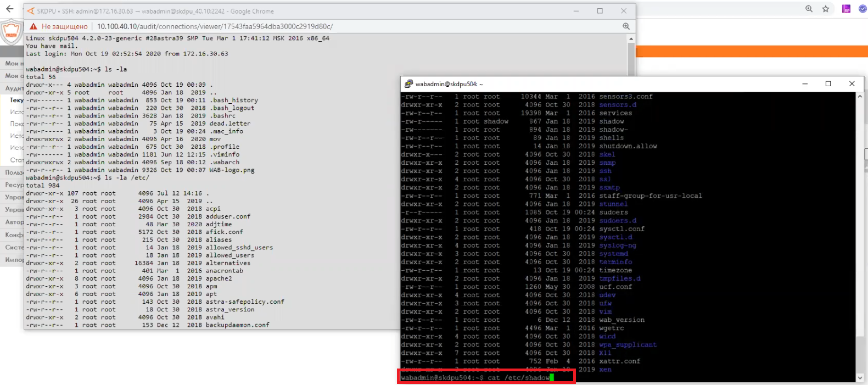Click 'staff-group-for-usr-local' in PuTTY
This screenshot has height=385, width=868.
pos(651,196)
